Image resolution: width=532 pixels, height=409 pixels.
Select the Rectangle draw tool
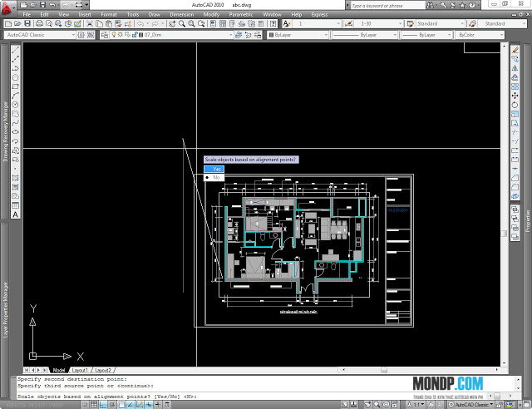pos(15,86)
